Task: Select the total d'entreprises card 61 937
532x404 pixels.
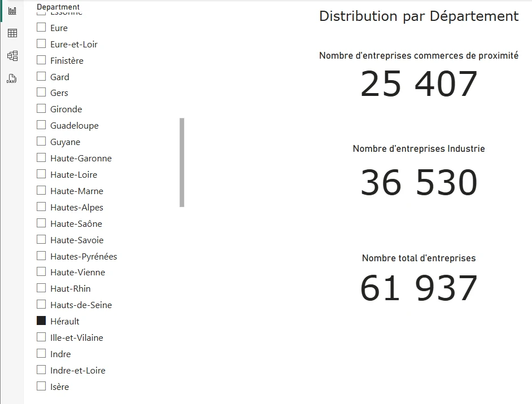Action: click(418, 288)
